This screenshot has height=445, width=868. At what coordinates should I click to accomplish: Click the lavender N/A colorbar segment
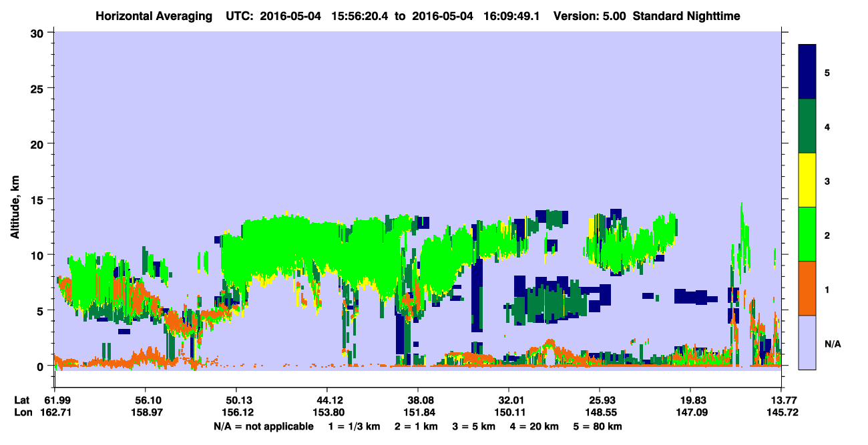pos(807,342)
